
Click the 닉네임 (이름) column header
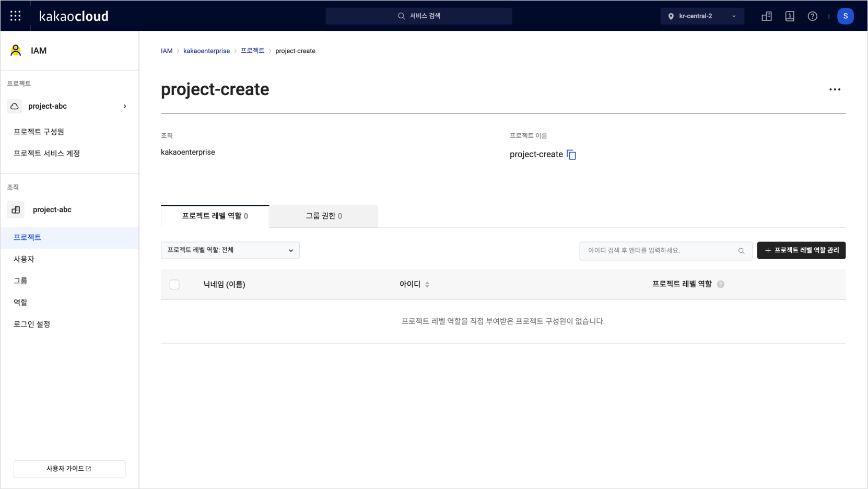224,285
